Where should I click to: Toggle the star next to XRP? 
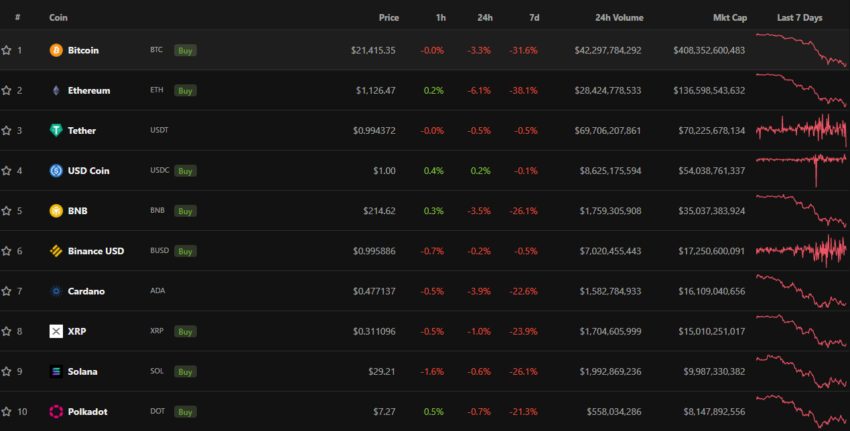[x=7, y=331]
